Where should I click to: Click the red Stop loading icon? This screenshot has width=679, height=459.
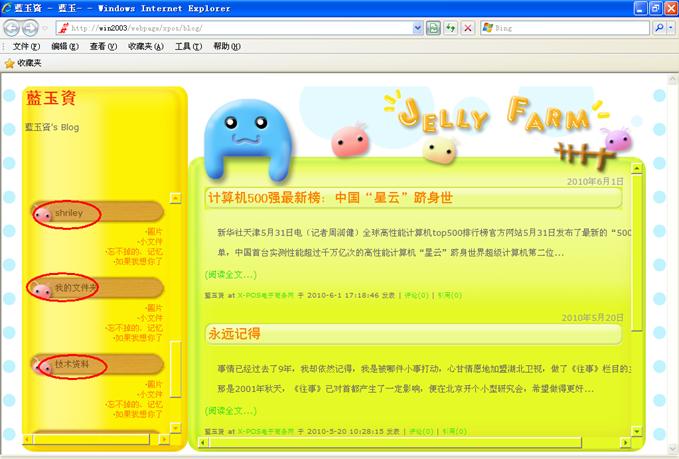click(467, 28)
